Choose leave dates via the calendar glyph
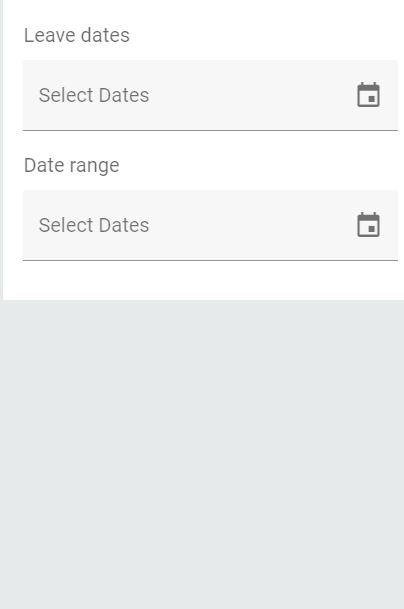Screen dimensions: 404x609 (x=368, y=94)
